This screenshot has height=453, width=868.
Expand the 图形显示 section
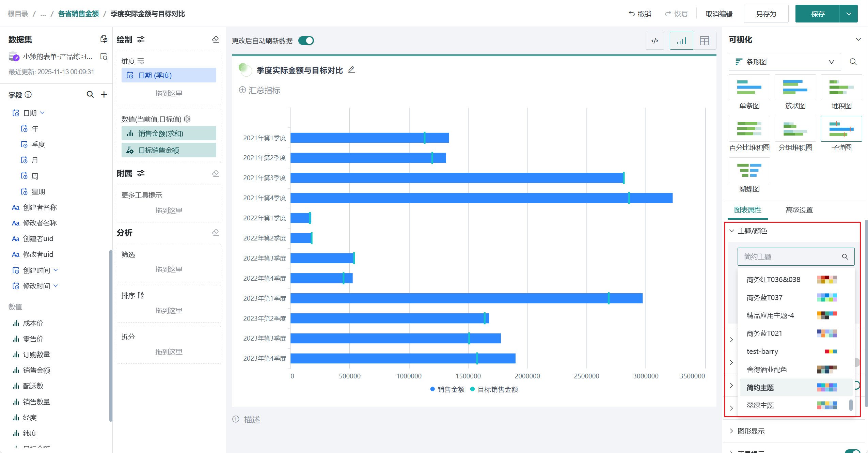[x=751, y=431]
